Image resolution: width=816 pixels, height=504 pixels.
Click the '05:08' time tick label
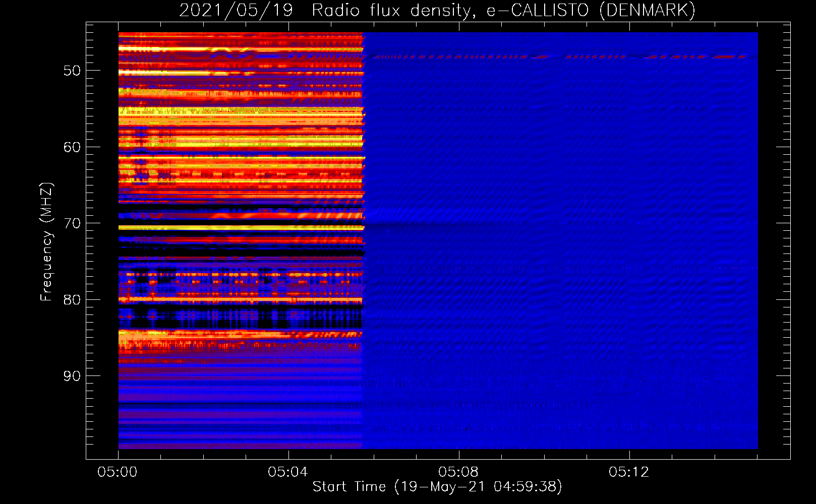click(458, 472)
